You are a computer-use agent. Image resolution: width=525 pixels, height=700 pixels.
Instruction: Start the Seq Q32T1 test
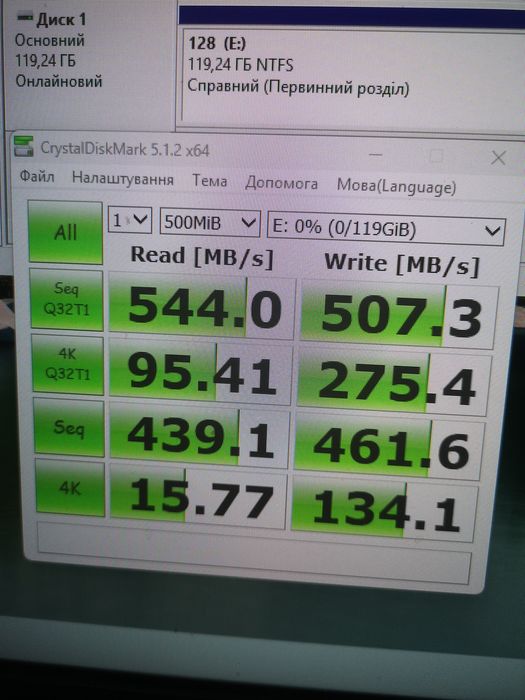(67, 299)
